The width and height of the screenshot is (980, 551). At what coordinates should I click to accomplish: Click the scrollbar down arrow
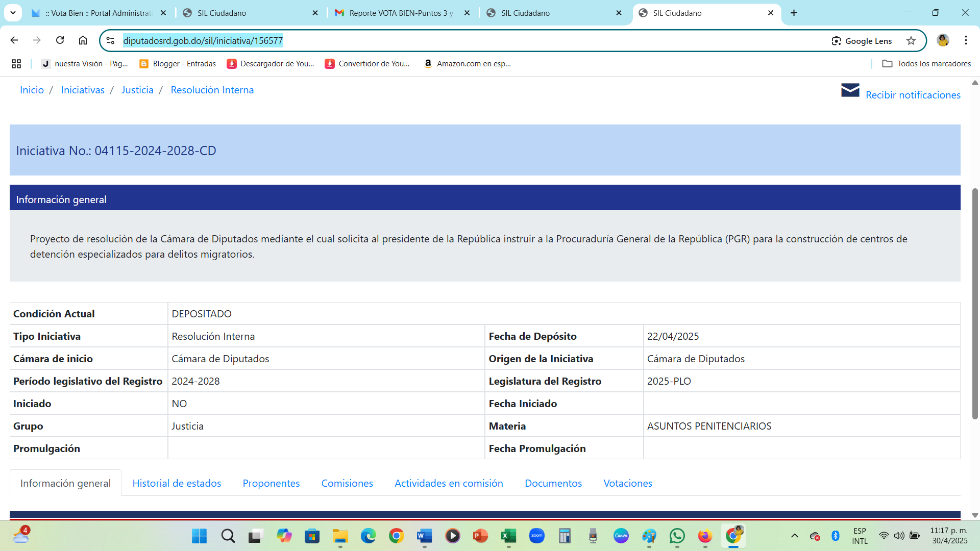tap(975, 515)
